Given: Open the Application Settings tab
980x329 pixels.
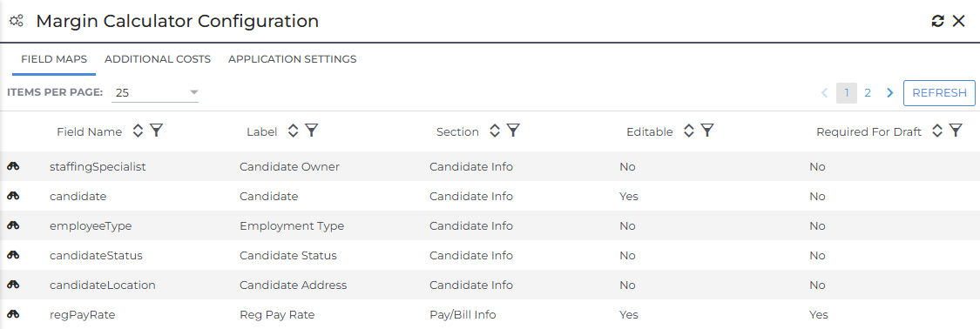Looking at the screenshot, I should coord(293,59).
